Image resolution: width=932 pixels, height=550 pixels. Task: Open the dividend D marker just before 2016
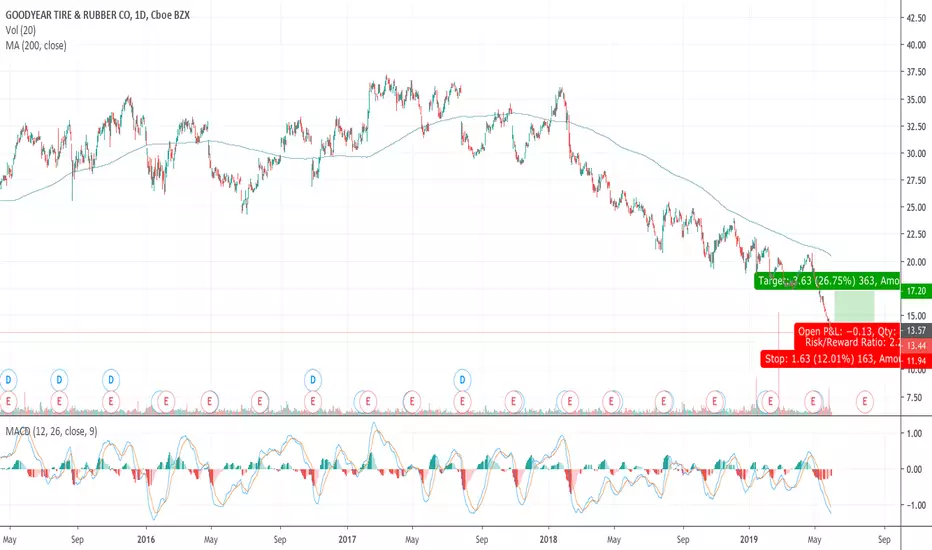pos(111,379)
